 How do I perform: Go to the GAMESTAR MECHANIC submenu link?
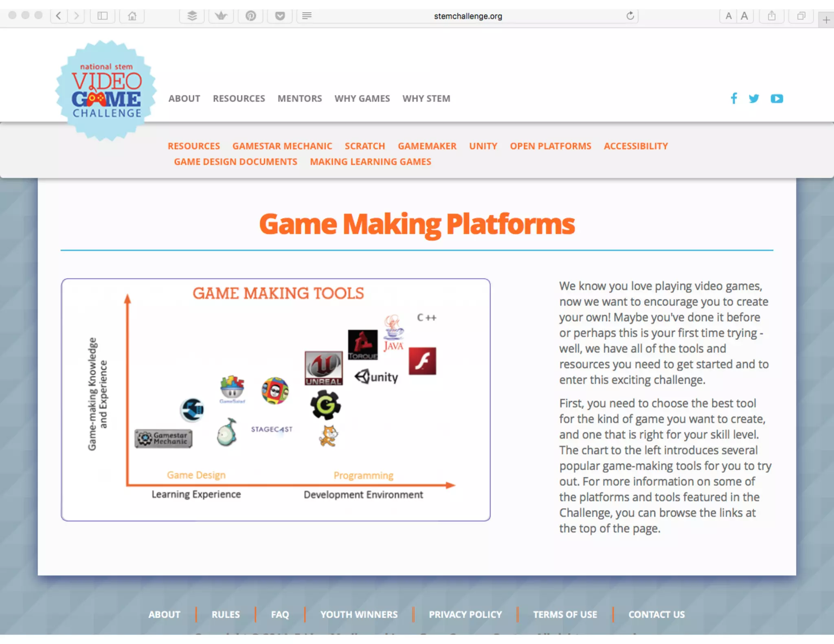[x=282, y=146]
